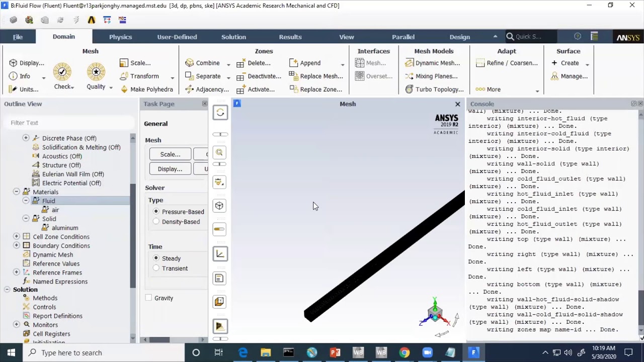Open the Combine dropdown arrow
Viewport: 644px width, 362px height.
pos(228,64)
